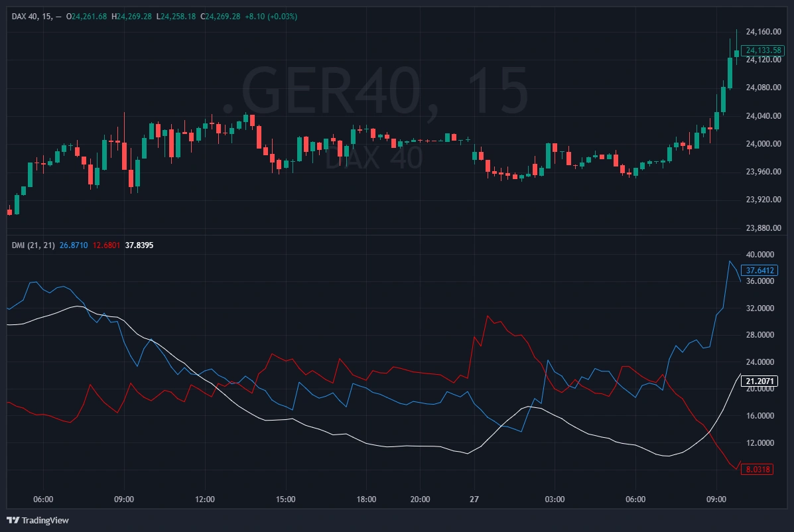Click the red DMI value 12.6801
This screenshot has height=532, width=794.
click(x=106, y=245)
